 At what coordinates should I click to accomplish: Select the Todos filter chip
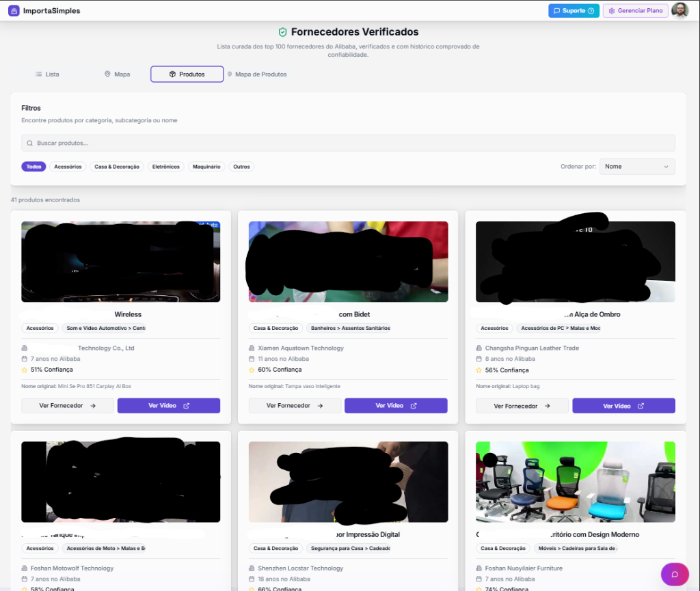coord(33,167)
